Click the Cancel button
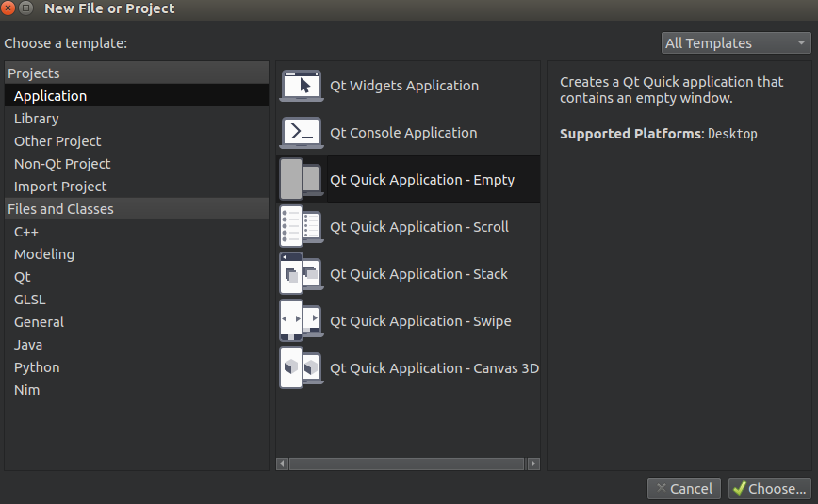The width and height of the screenshot is (818, 504). point(684,488)
